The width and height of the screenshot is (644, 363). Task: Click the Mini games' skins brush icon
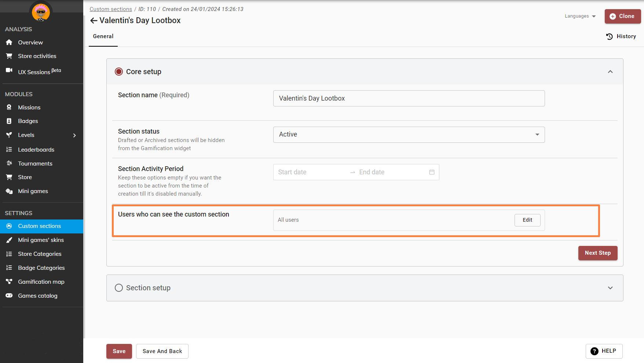pos(9,240)
